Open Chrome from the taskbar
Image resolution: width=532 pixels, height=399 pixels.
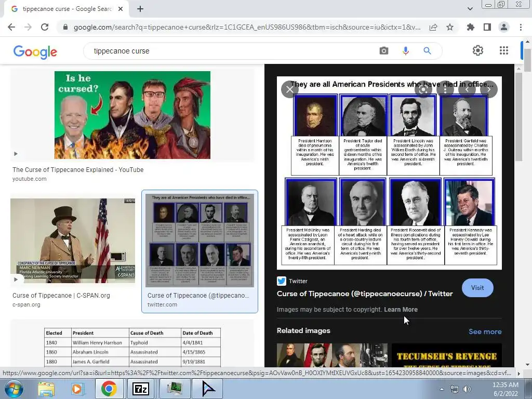point(109,389)
